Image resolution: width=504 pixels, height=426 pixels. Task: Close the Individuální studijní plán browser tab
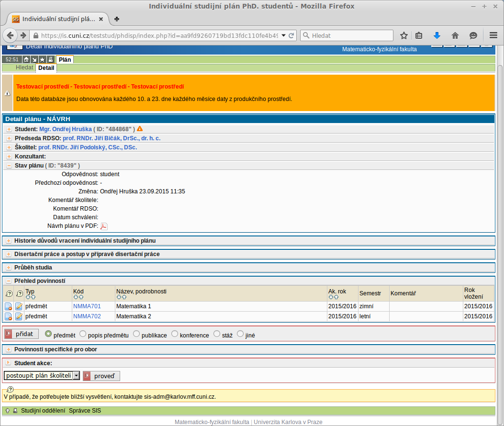101,19
